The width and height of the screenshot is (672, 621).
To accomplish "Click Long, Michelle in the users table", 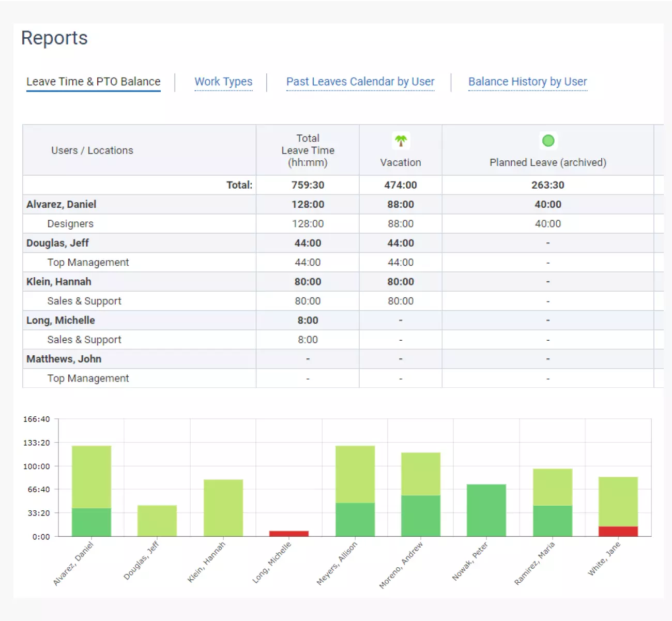I will [60, 321].
